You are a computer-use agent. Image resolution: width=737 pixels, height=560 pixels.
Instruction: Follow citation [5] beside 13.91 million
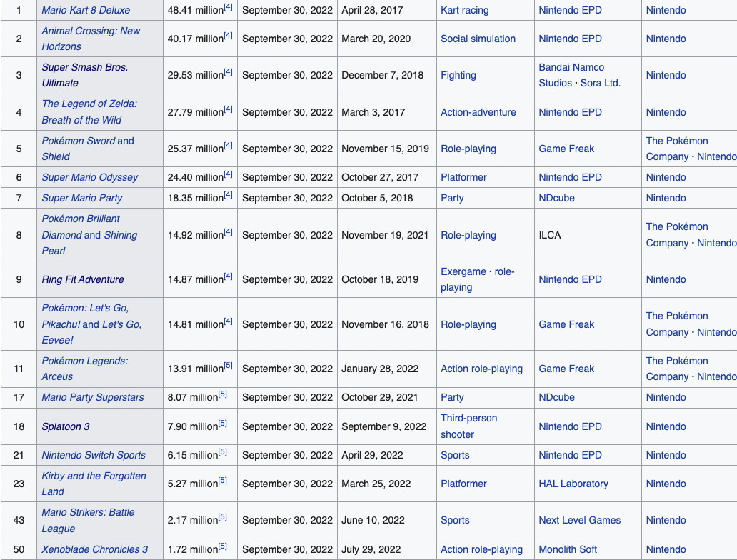(x=228, y=365)
